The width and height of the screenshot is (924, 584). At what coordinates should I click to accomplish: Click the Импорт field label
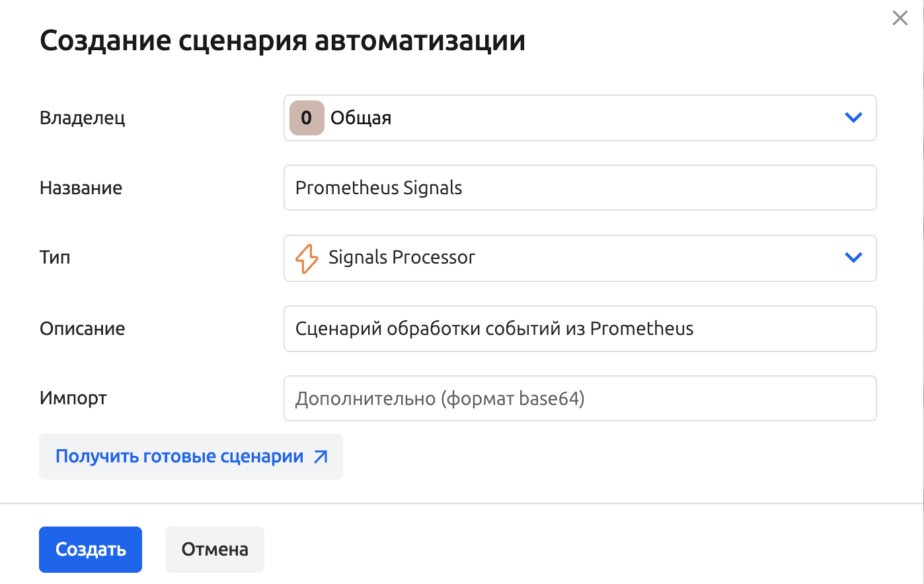click(73, 398)
